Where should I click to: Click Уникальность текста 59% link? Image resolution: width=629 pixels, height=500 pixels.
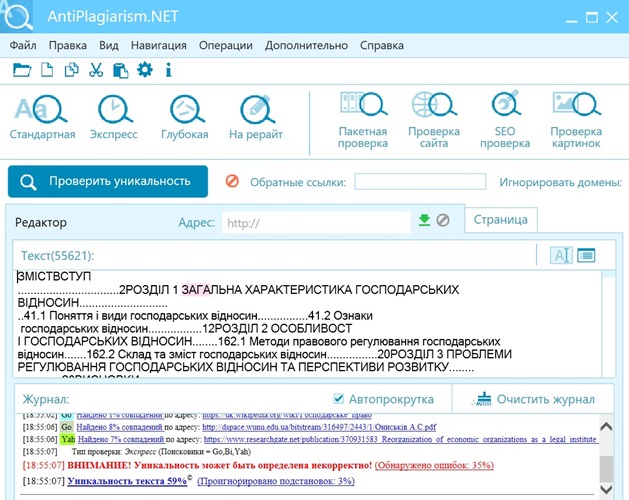tap(127, 481)
